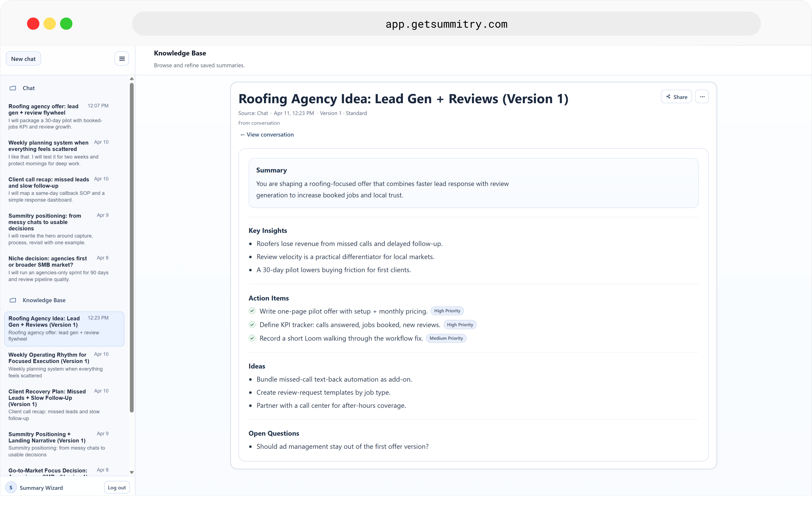
Task: Toggle the checkmark on the Loom recording item
Action: [x=252, y=338]
